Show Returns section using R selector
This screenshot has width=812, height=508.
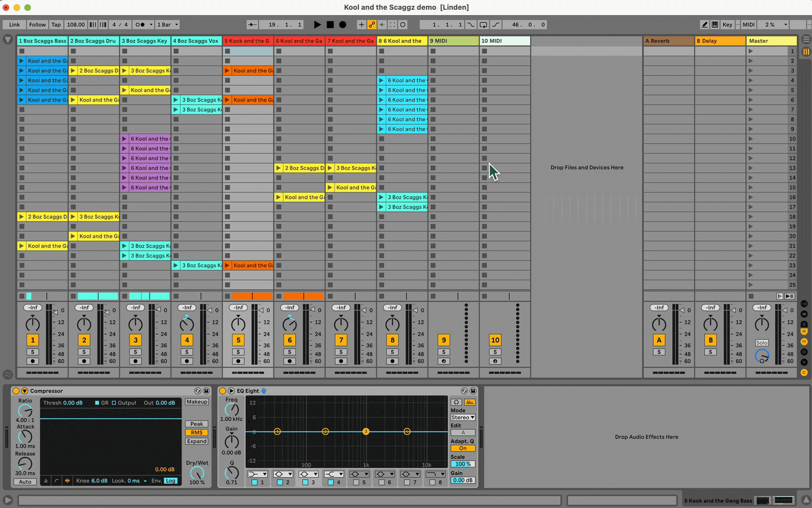pyautogui.click(x=804, y=332)
